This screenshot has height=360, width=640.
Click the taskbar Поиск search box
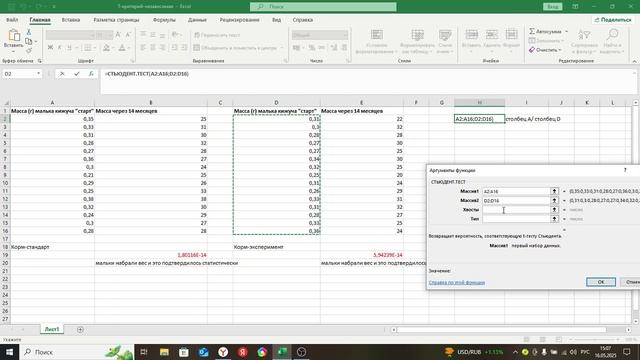pyautogui.click(x=76, y=352)
